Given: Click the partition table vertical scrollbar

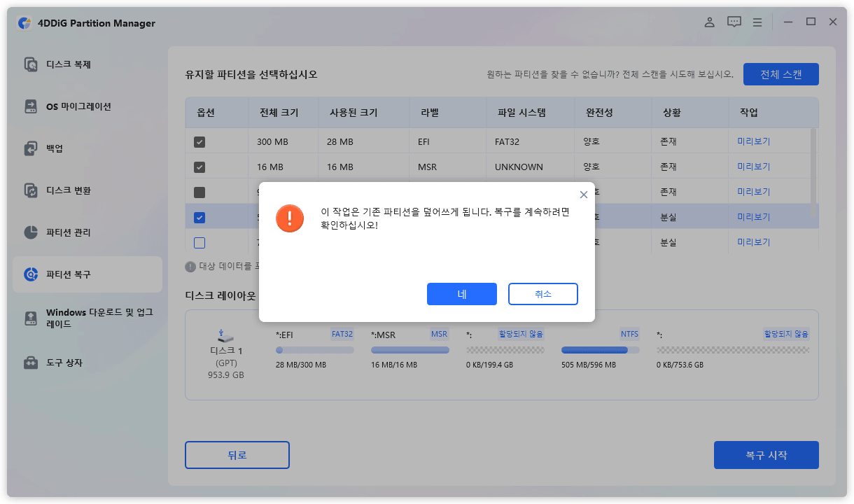Looking at the screenshot, I should pyautogui.click(x=813, y=172).
